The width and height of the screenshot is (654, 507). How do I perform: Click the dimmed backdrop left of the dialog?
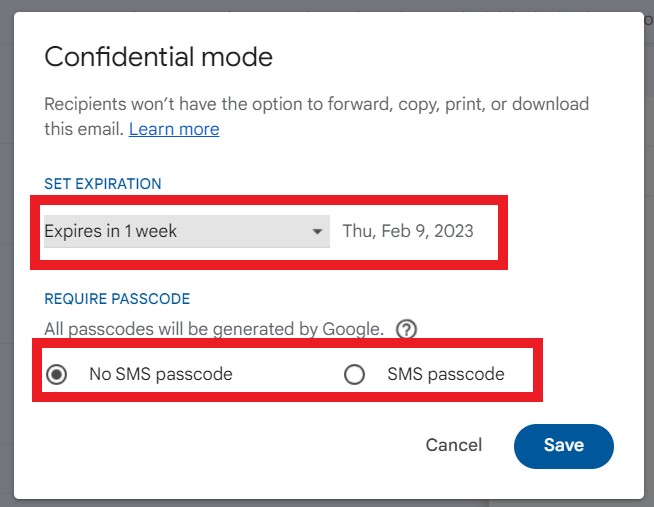point(6,250)
